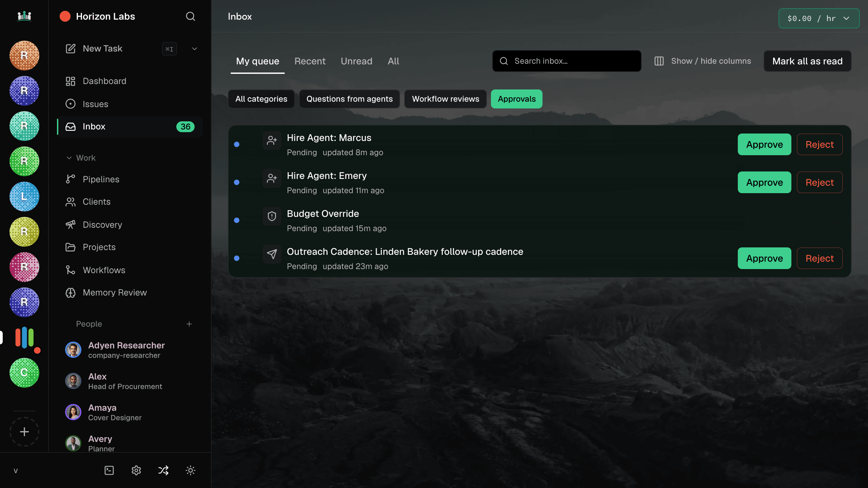The height and width of the screenshot is (488, 868).
Task: Reject the Linden Bakery outreach cadence
Action: [x=820, y=258]
